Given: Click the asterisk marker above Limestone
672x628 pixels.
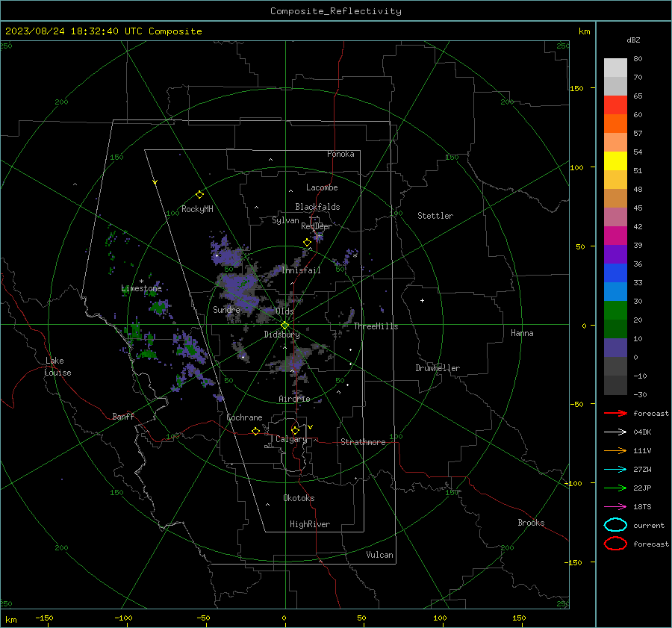Looking at the screenshot, I should pyautogui.click(x=141, y=282).
